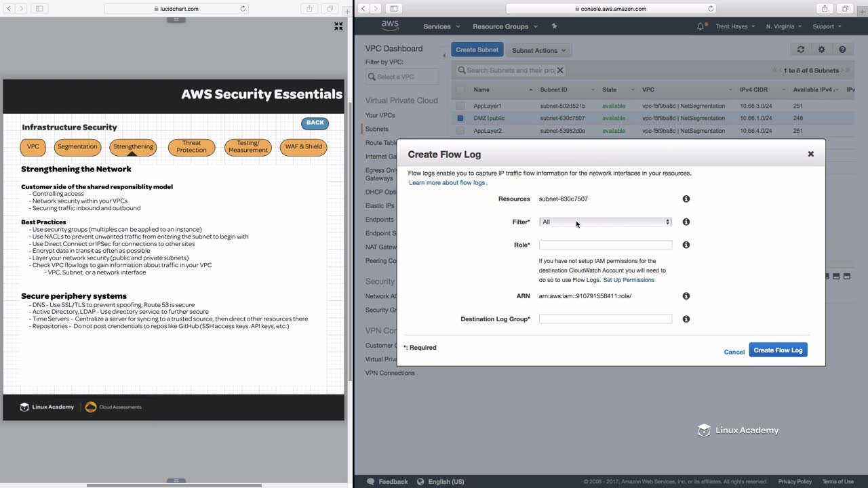Reload the lucidchart.com page

point(243,9)
